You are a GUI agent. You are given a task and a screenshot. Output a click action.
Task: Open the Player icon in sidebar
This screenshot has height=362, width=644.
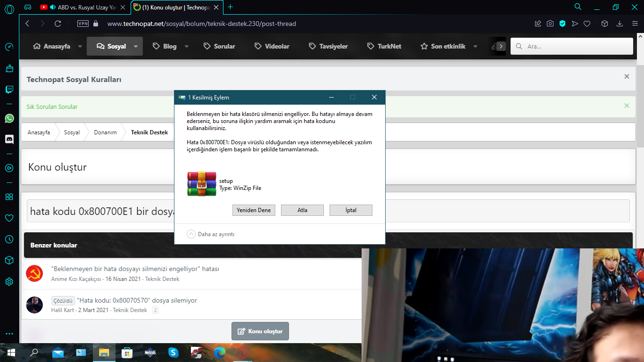[9, 168]
